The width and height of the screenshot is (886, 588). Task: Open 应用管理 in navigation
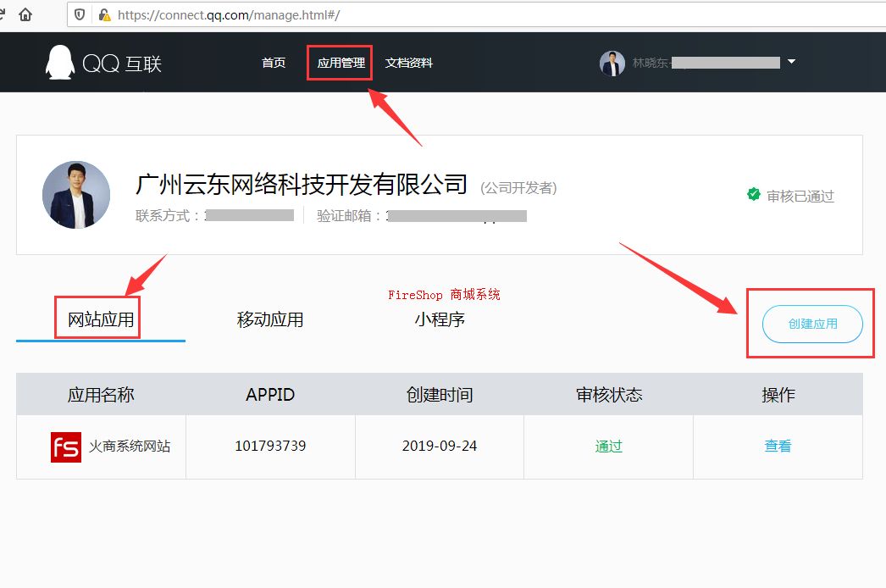341,63
